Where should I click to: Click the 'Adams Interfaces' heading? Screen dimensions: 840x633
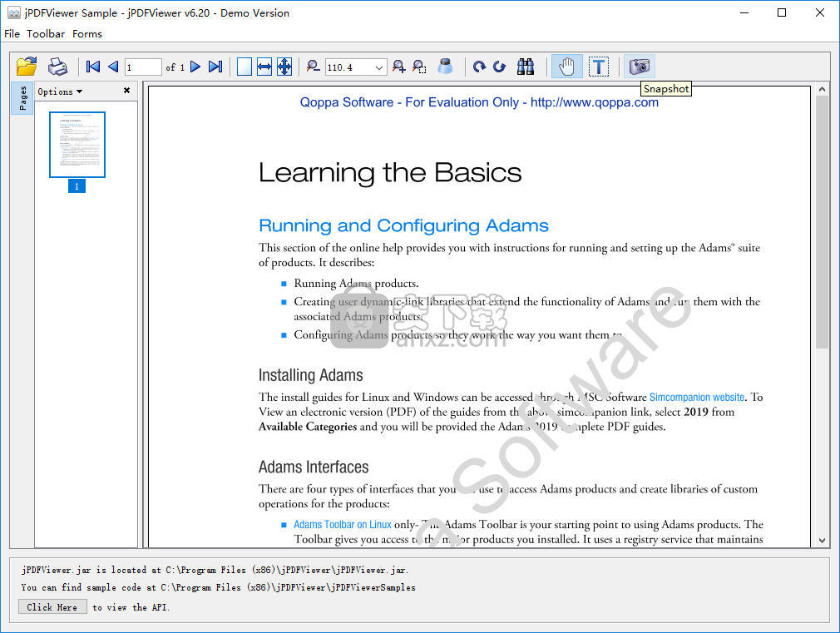point(314,467)
